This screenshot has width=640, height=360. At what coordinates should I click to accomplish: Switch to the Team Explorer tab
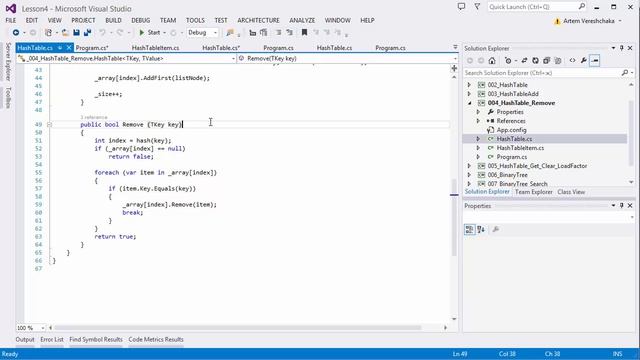click(533, 192)
